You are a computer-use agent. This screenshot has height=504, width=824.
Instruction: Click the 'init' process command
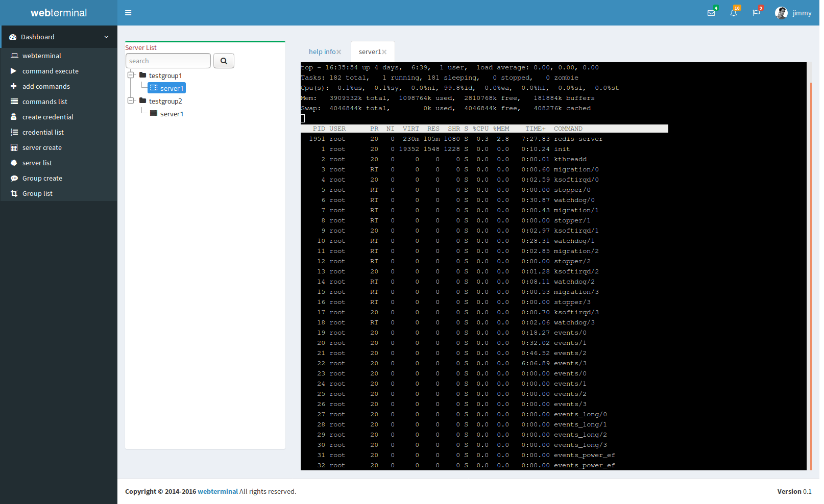pos(562,149)
